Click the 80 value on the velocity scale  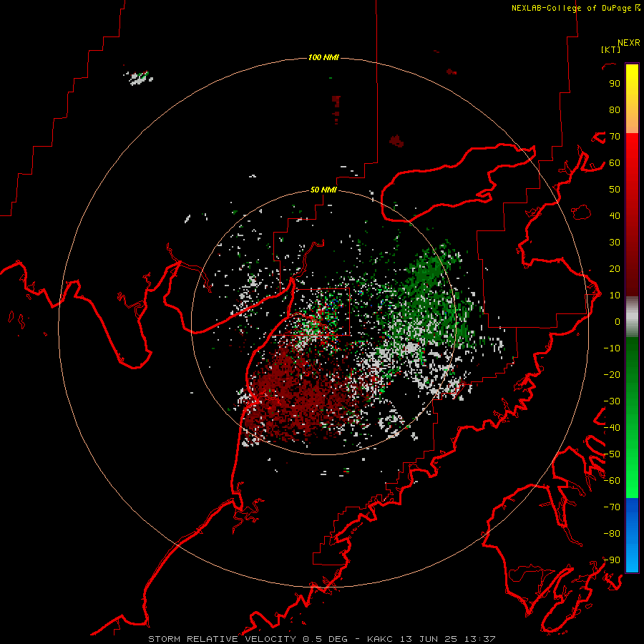tap(615, 110)
